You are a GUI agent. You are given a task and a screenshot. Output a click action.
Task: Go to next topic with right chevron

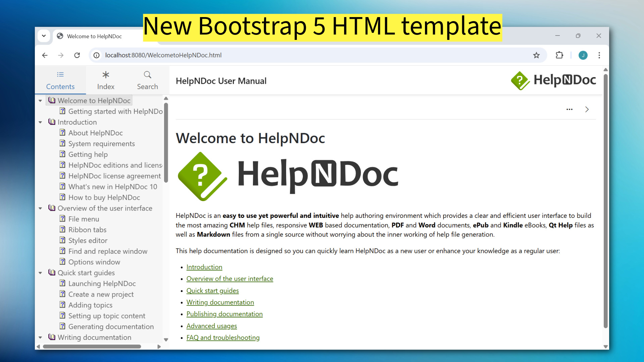(587, 110)
